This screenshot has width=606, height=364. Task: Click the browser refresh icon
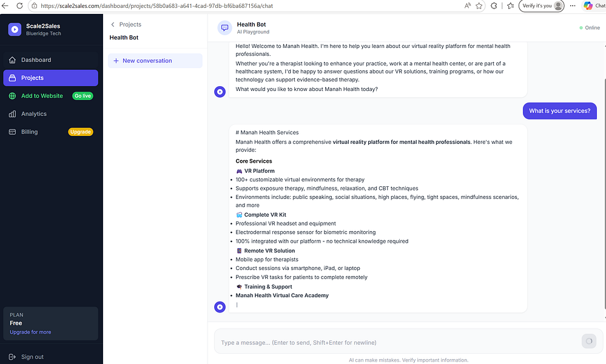click(19, 6)
